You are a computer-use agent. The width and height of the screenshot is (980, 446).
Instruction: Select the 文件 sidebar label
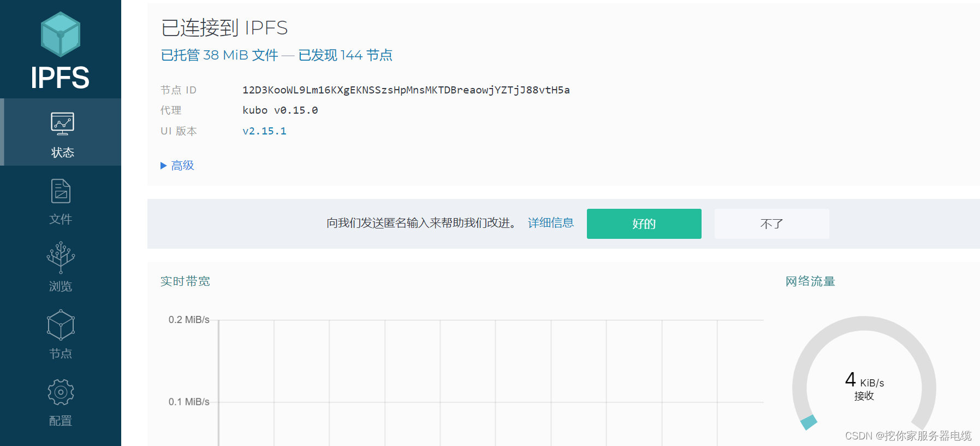pyautogui.click(x=61, y=219)
